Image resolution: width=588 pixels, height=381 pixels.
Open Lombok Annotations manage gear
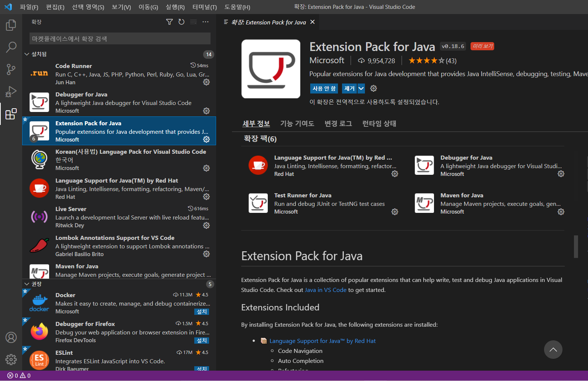pyautogui.click(x=206, y=254)
